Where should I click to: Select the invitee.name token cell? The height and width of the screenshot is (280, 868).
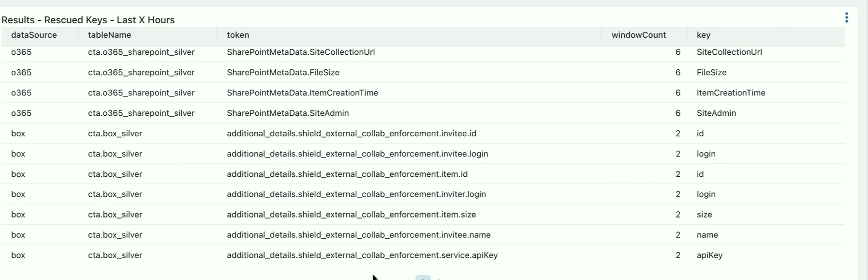coord(359,234)
